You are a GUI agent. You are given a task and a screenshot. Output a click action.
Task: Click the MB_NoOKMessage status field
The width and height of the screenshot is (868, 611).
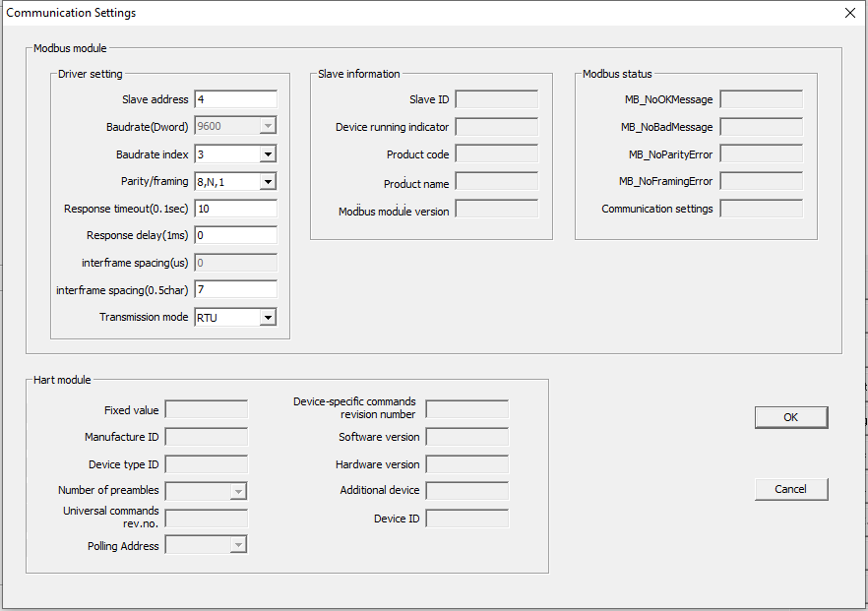coord(761,99)
